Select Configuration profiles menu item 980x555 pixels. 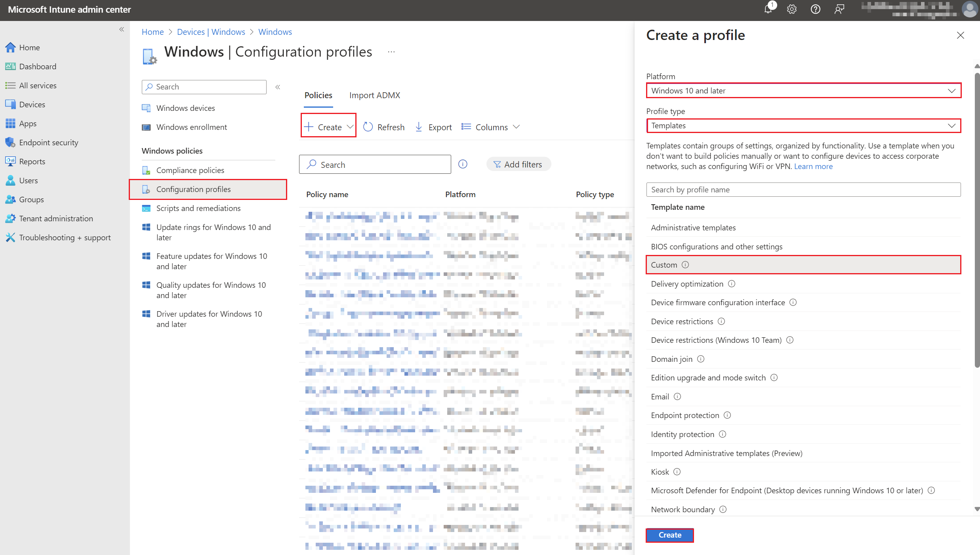(x=208, y=189)
